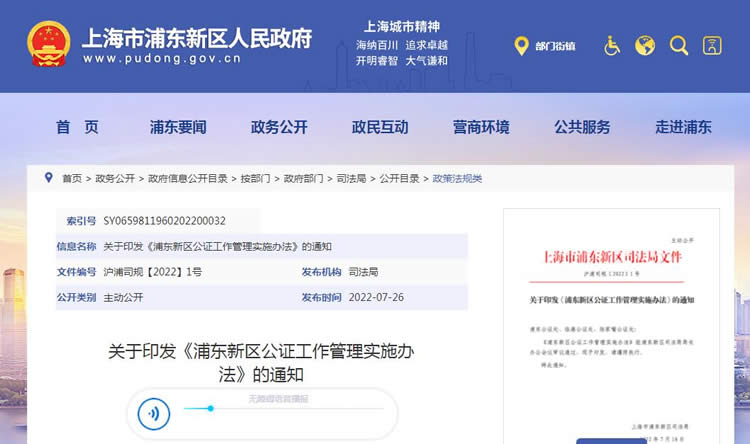This screenshot has width=750, height=444.
Task: Click the breadcrumb location marker icon
Action: point(48,178)
